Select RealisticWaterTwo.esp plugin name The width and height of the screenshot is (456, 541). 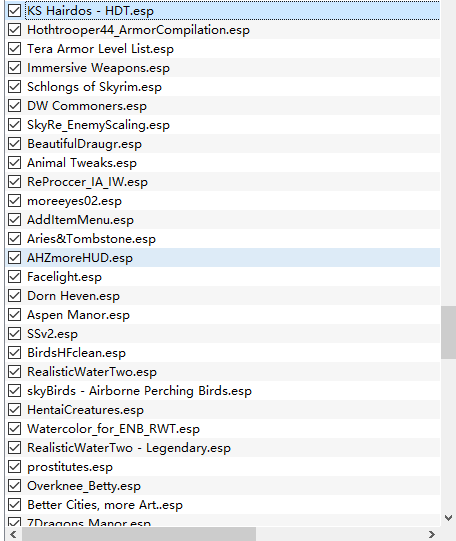click(x=92, y=372)
